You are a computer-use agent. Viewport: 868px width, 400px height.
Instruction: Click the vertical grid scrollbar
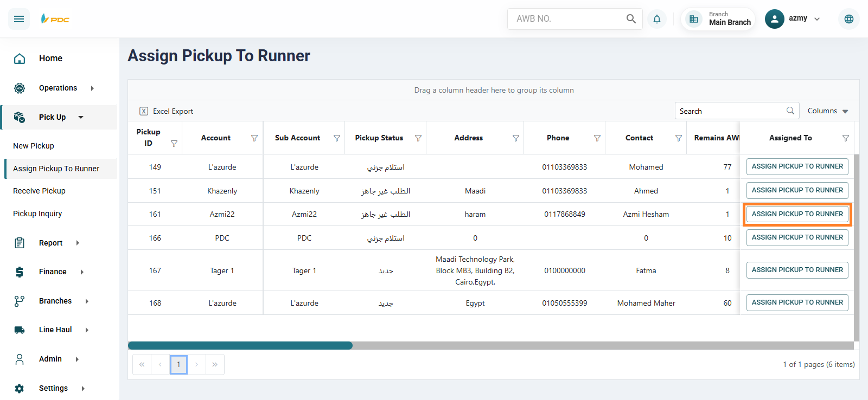pyautogui.click(x=857, y=248)
